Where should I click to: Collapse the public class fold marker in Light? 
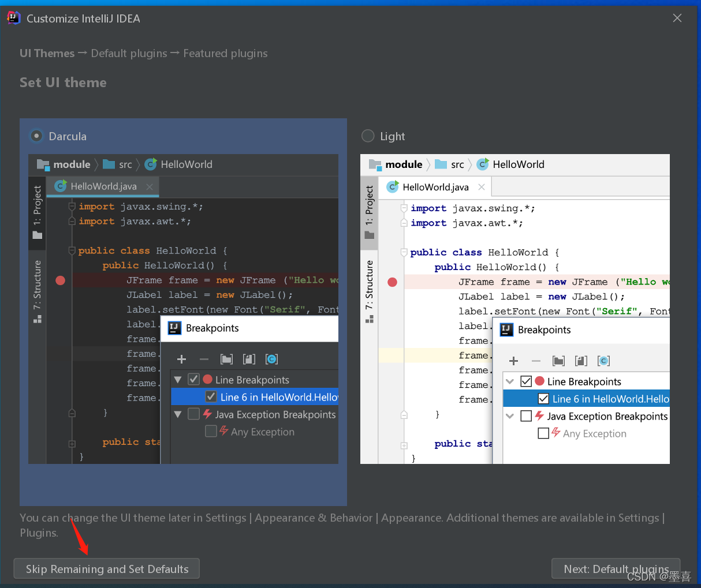[x=404, y=252]
